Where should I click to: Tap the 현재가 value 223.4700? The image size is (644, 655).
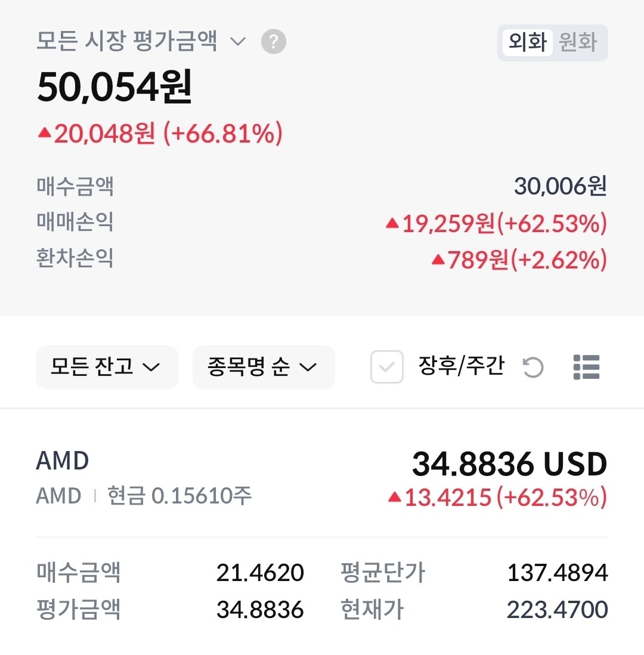tap(557, 610)
